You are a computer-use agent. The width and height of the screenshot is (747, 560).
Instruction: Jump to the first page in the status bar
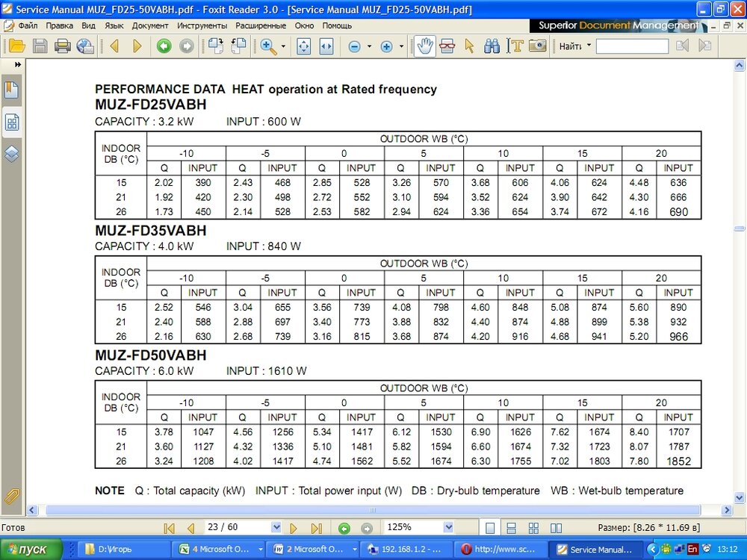(x=169, y=528)
